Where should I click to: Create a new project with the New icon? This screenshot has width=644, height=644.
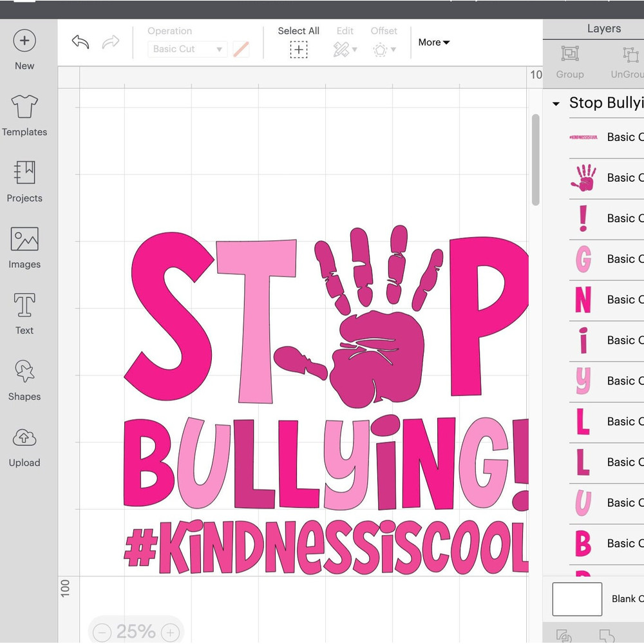point(24,40)
